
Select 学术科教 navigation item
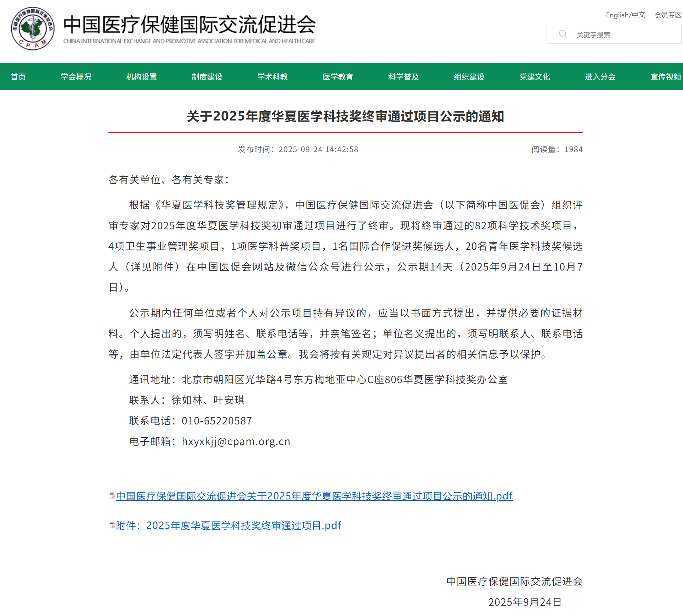(273, 77)
